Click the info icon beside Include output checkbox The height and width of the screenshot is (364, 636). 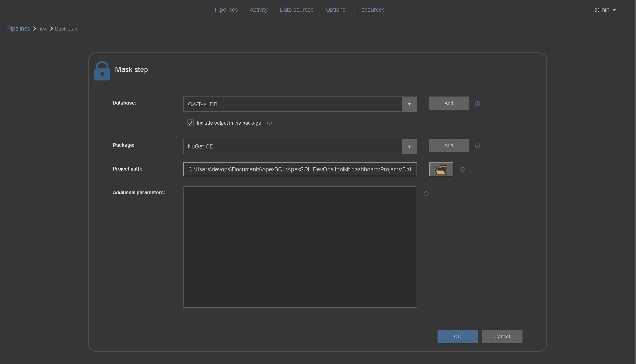point(270,123)
